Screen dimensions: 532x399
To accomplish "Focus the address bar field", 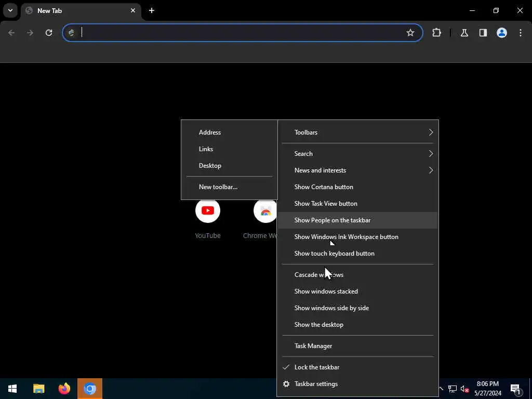I will coord(243,33).
